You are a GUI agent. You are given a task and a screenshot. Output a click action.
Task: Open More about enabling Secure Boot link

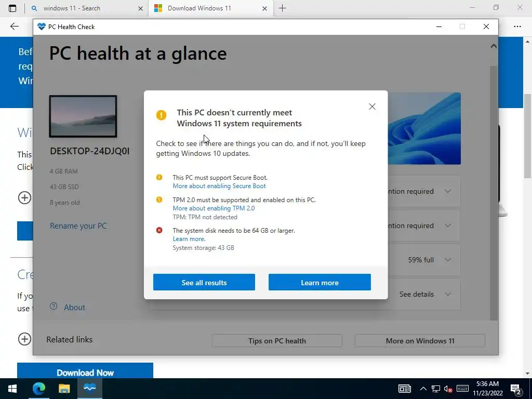(219, 186)
